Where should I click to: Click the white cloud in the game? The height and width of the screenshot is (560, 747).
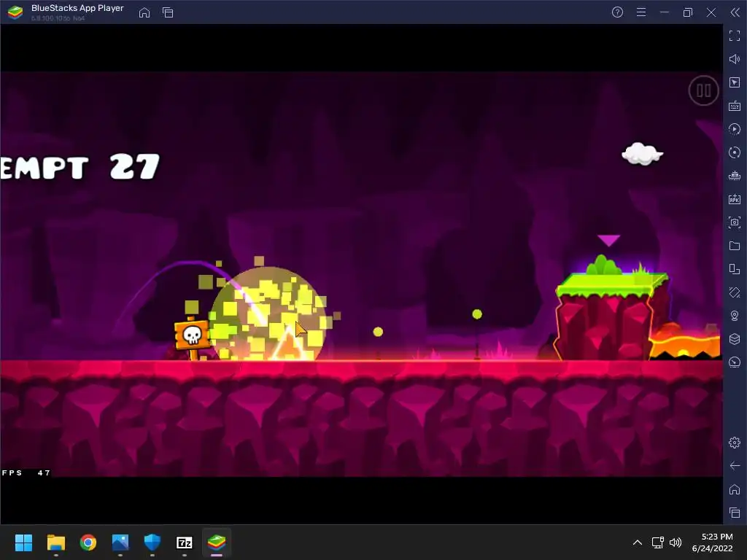click(x=642, y=155)
